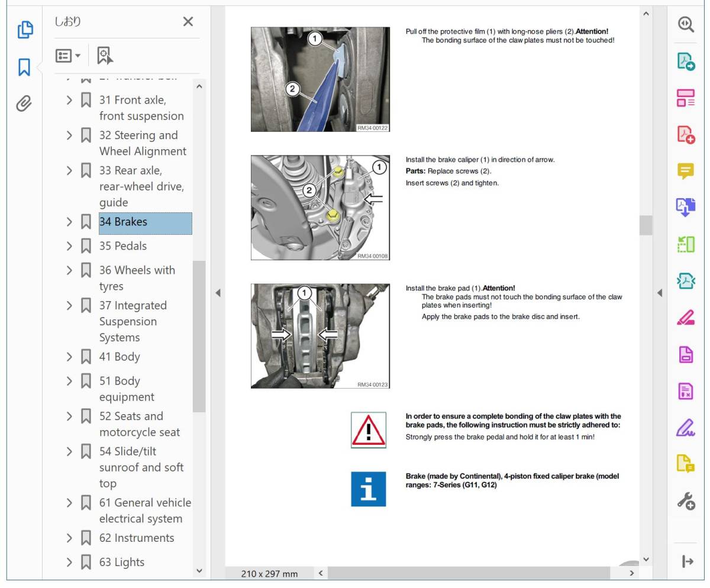Expand the 31 Front axle bookmark

tap(69, 100)
